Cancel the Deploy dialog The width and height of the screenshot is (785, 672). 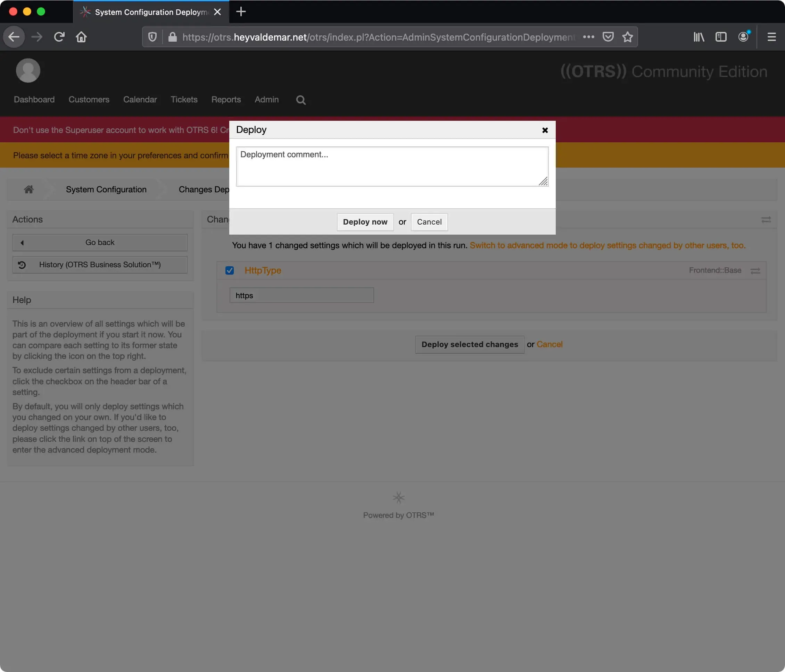pyautogui.click(x=429, y=222)
